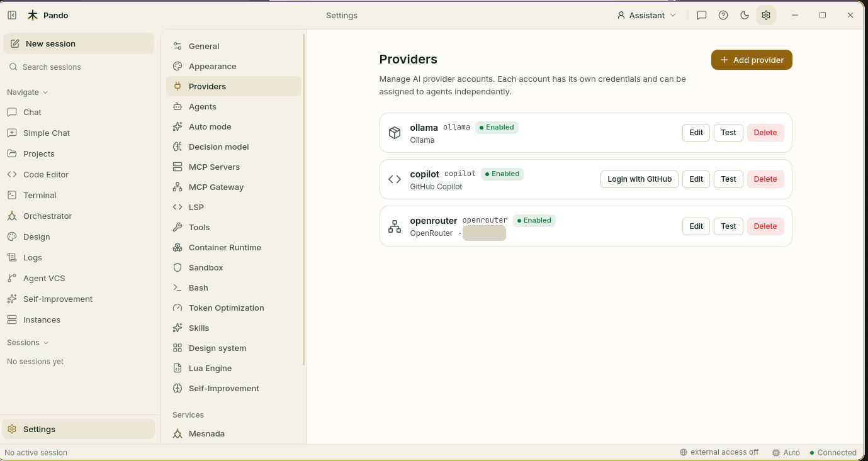This screenshot has height=461, width=868.
Task: Open the Logs icon in sidebar
Action: click(12, 257)
